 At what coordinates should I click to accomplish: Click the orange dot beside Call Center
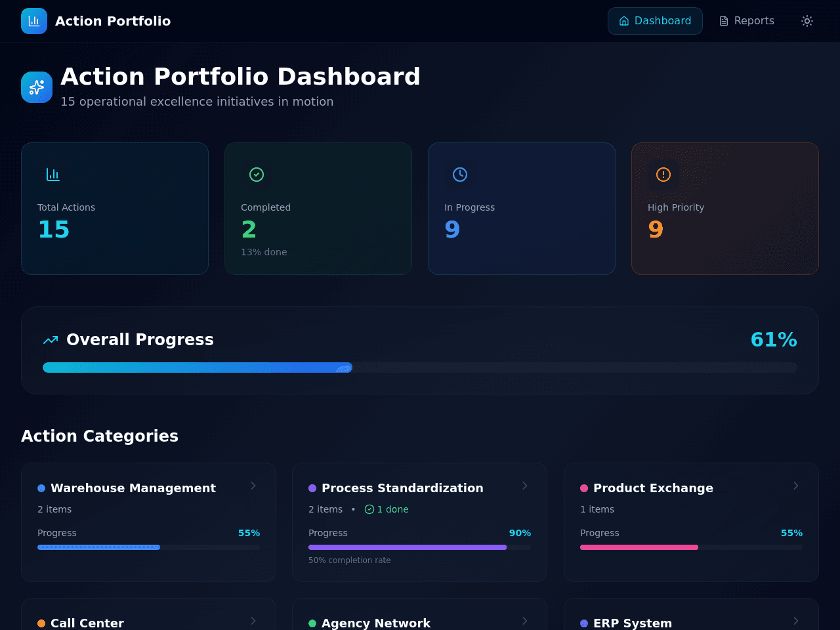pos(41,623)
